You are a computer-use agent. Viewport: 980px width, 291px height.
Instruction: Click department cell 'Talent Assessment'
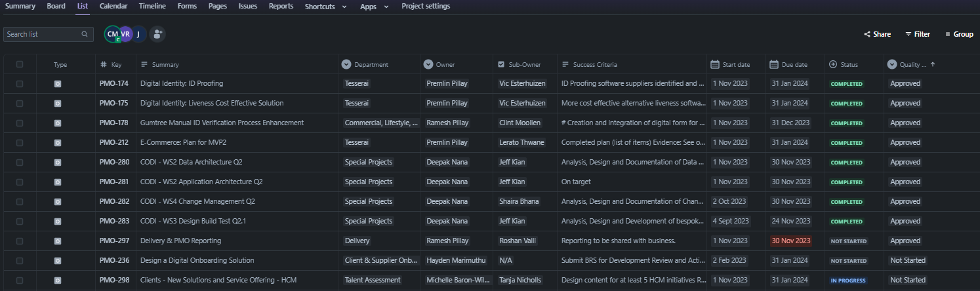(x=373, y=281)
